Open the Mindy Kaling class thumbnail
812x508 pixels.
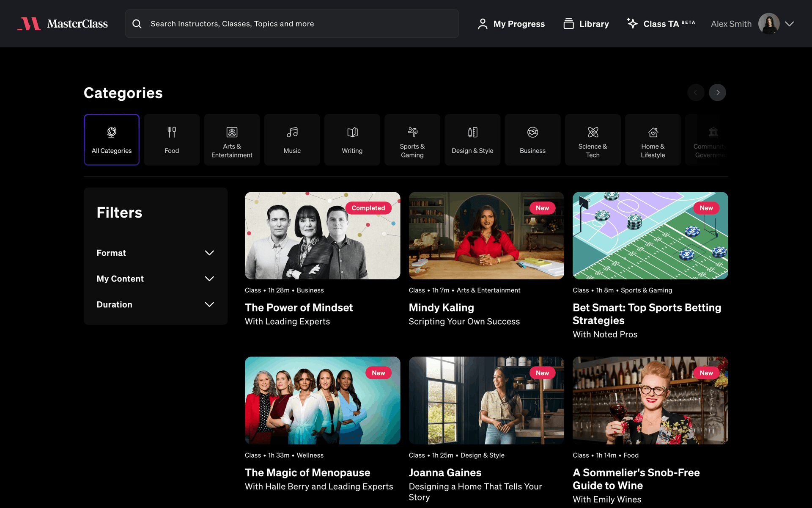(x=486, y=235)
